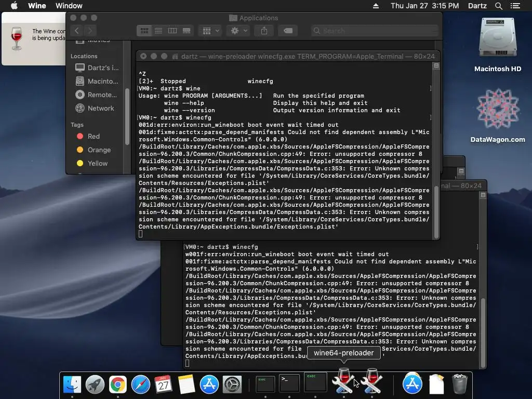Open App Store folder icon beside Trash
532x399 pixels.
412,383
